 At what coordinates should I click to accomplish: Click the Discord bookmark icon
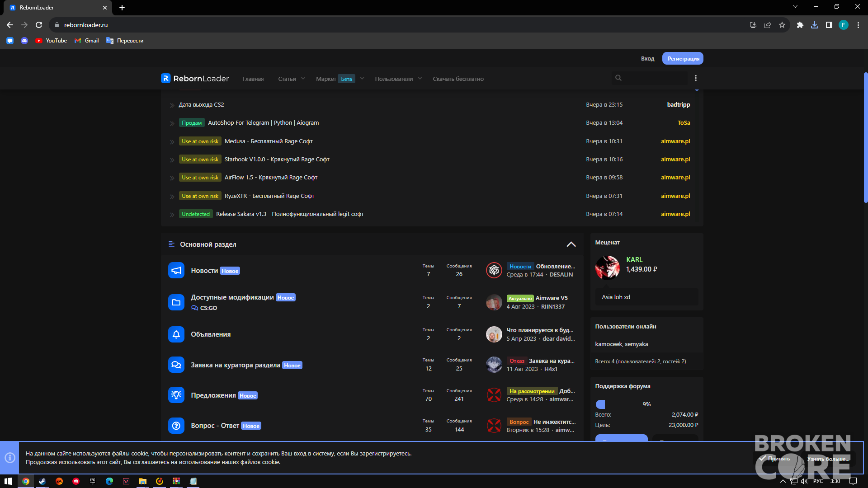tap(24, 41)
